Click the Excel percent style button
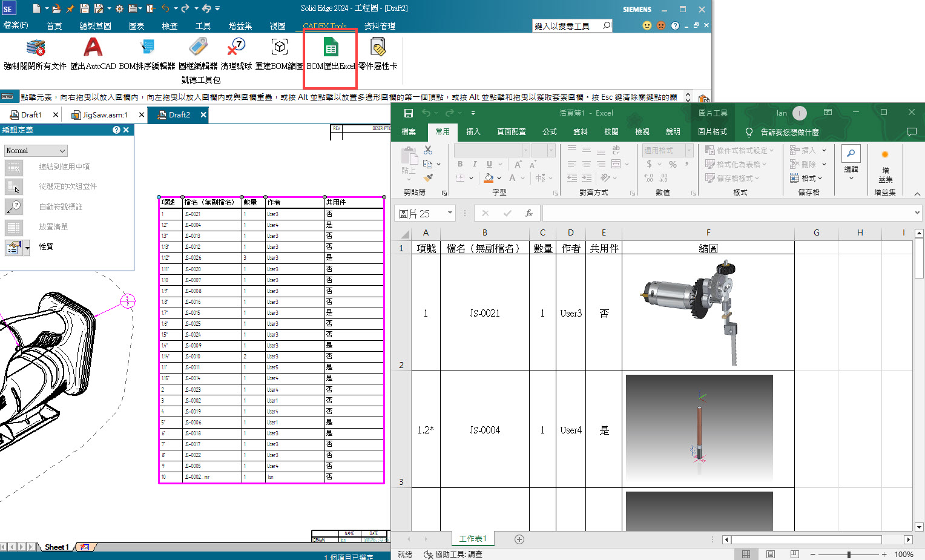 [673, 164]
